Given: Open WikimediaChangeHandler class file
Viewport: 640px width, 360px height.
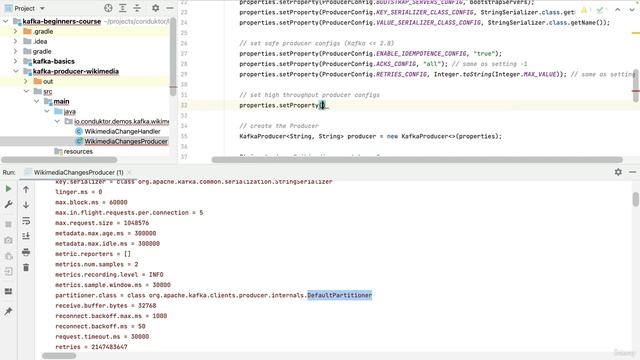Looking at the screenshot, I should point(122,131).
